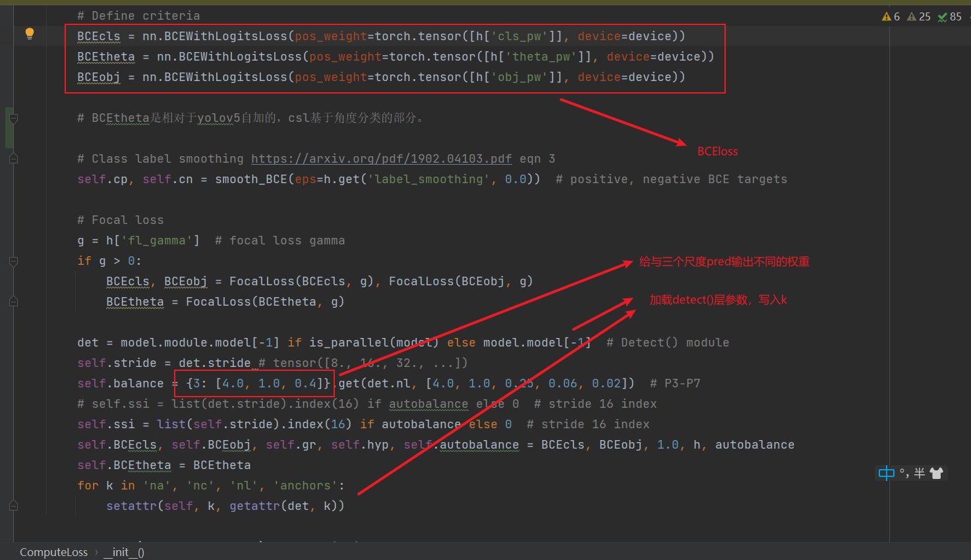Click the fold end marker at the setattr line
The image size is (971, 560).
point(13,506)
